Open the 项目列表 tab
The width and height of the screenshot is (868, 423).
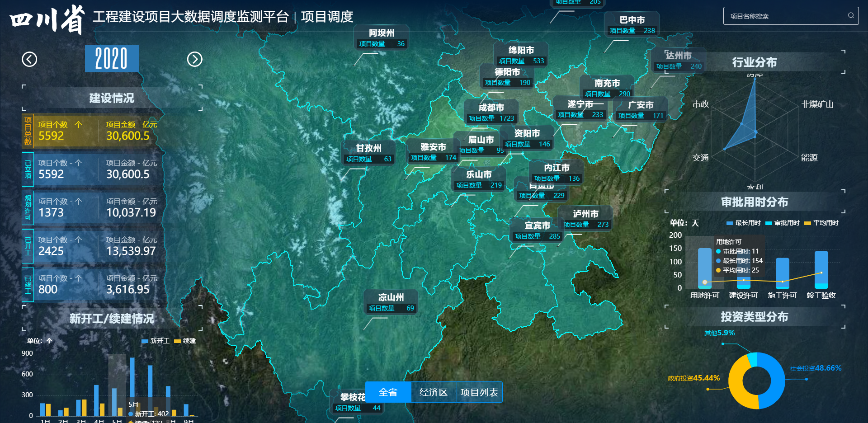(479, 392)
